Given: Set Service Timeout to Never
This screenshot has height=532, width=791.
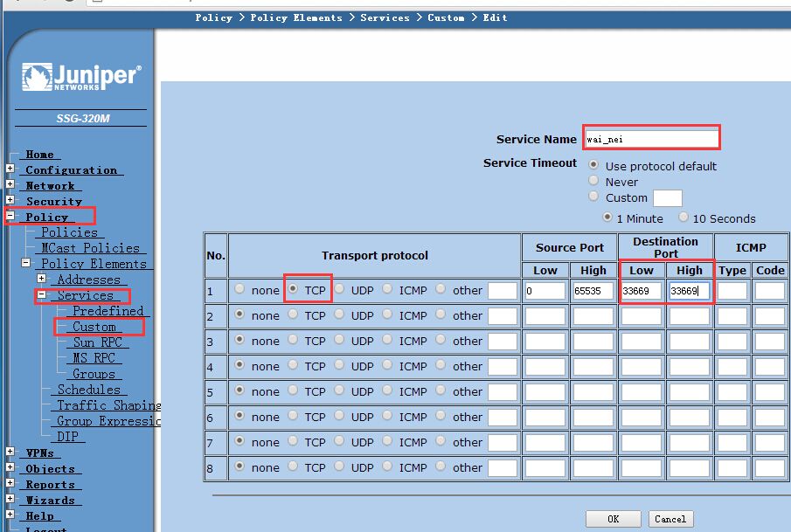Looking at the screenshot, I should click(594, 182).
